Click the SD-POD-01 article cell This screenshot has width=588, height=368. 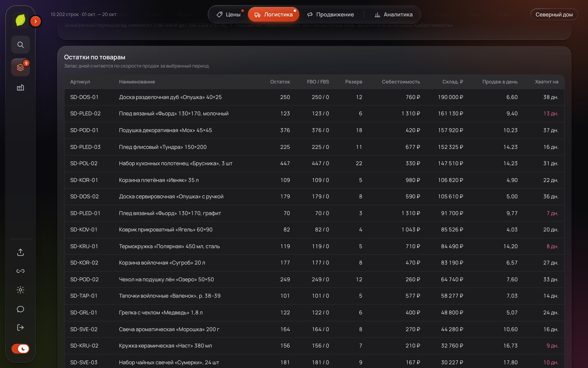[x=84, y=130]
